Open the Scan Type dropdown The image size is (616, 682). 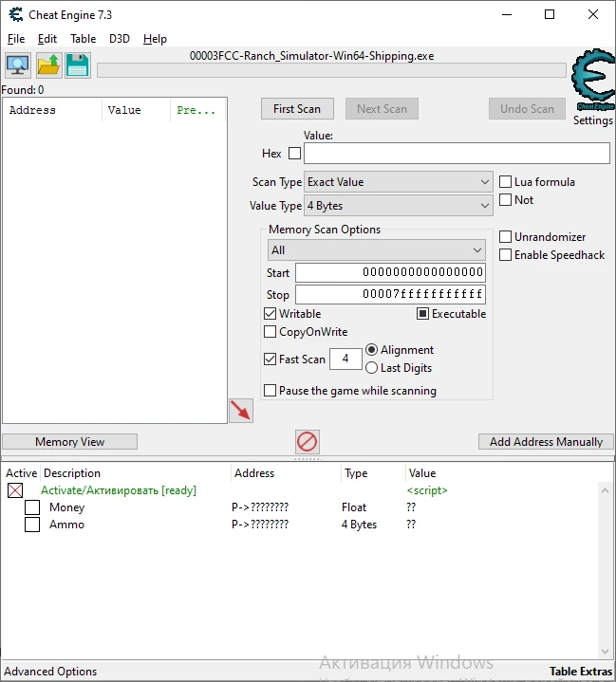399,182
